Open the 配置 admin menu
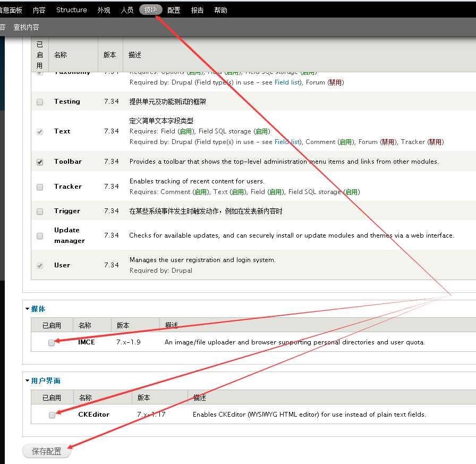 pyautogui.click(x=174, y=10)
